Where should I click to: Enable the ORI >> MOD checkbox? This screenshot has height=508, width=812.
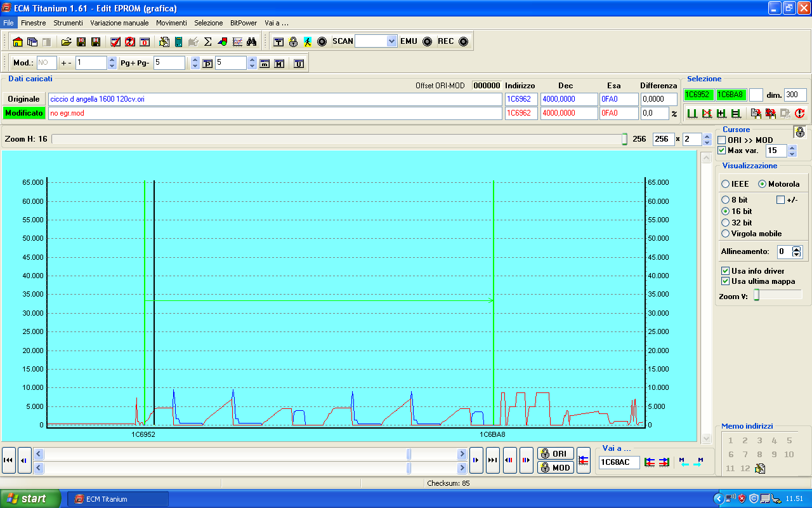pos(722,140)
